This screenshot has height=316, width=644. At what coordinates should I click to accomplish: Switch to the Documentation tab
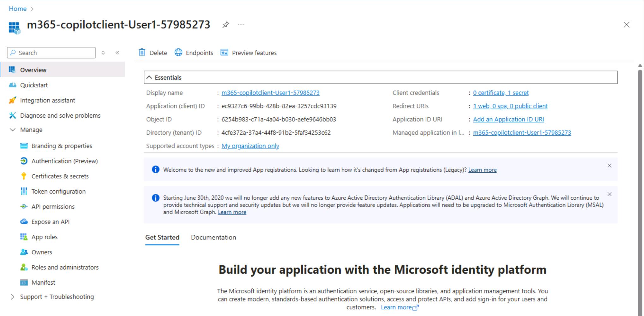click(x=213, y=237)
